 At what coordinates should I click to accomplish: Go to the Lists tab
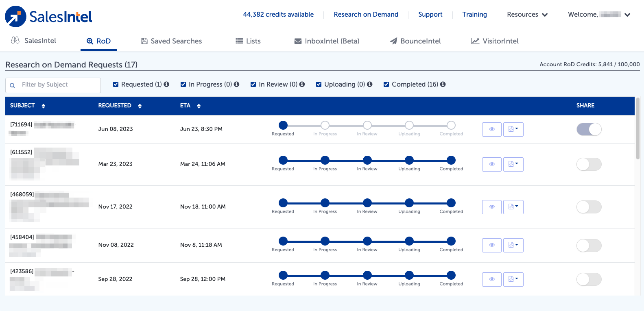coord(248,41)
